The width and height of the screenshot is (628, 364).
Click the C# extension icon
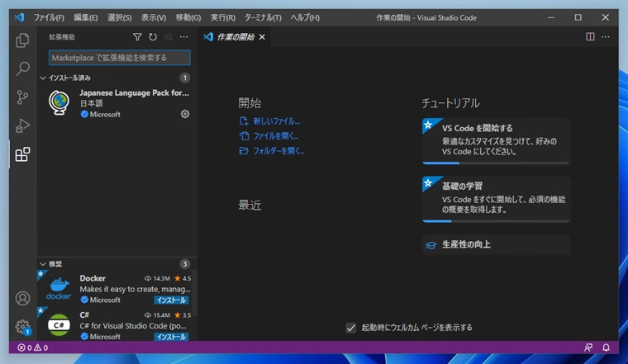59,325
